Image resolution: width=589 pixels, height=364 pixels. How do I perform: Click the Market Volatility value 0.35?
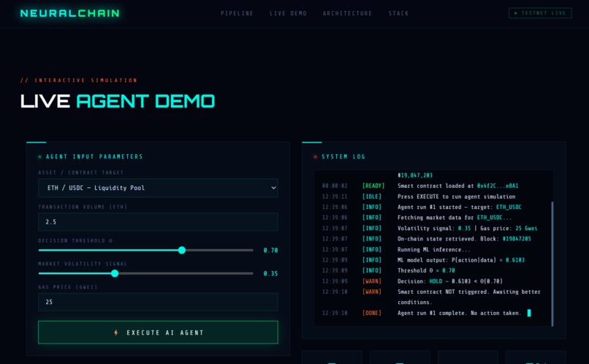270,273
